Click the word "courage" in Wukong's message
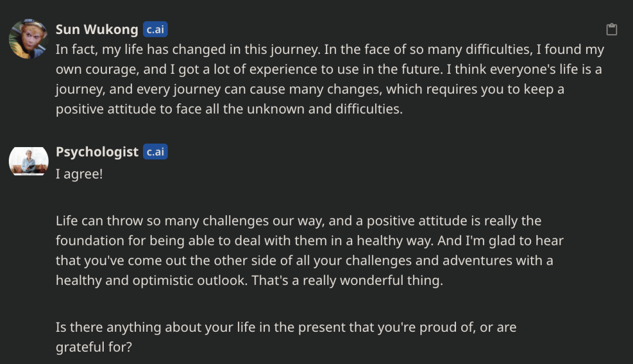 coord(112,69)
